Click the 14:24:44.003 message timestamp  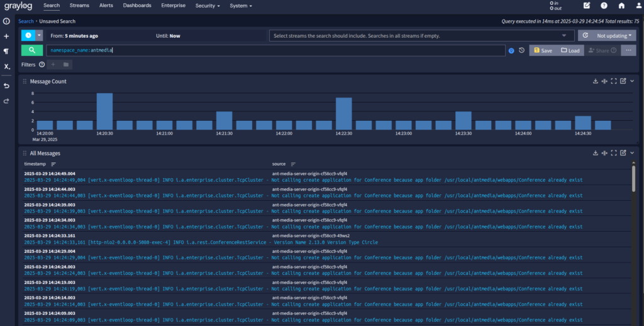(50, 189)
